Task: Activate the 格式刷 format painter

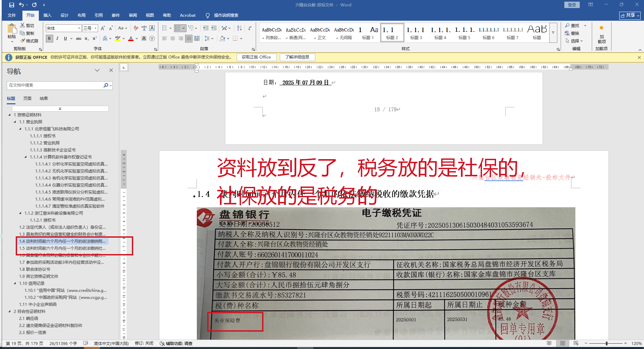Action: [29, 41]
